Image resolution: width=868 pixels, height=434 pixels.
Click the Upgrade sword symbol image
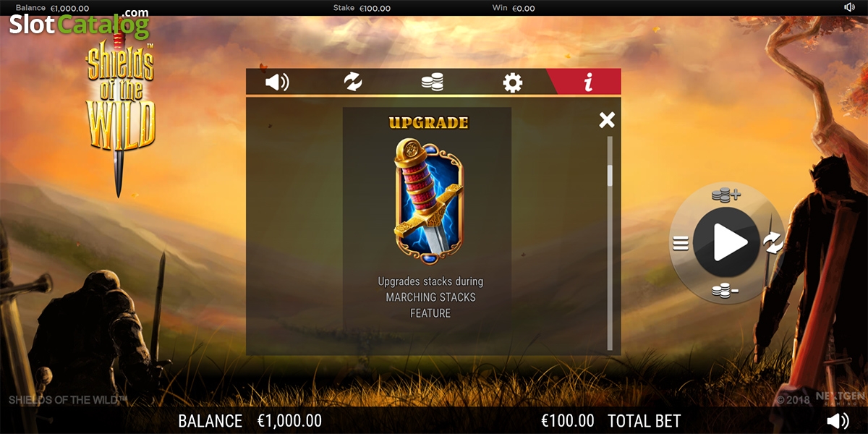(428, 200)
